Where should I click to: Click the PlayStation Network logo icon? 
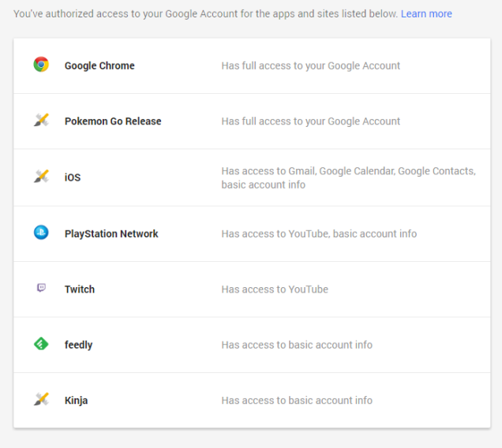[41, 233]
